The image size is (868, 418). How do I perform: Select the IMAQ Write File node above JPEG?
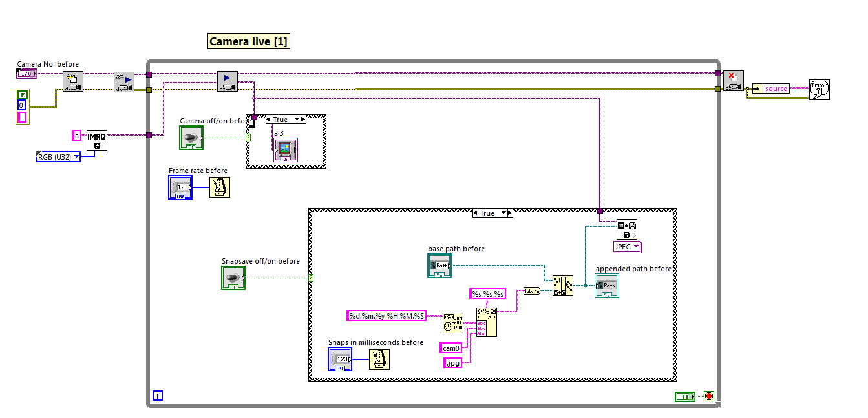click(627, 230)
